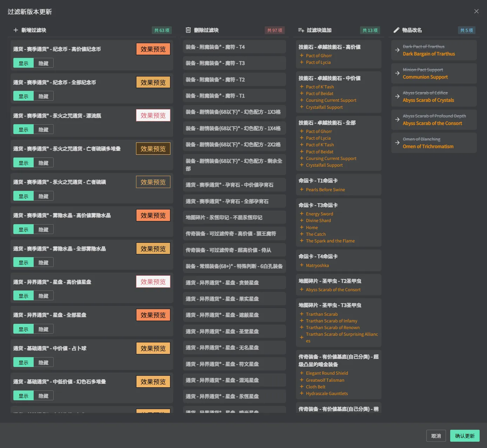487x448 pixels.
Task: Set 高价值雾隐水晶 filter block to 隐藏
Action: [x=43, y=230]
